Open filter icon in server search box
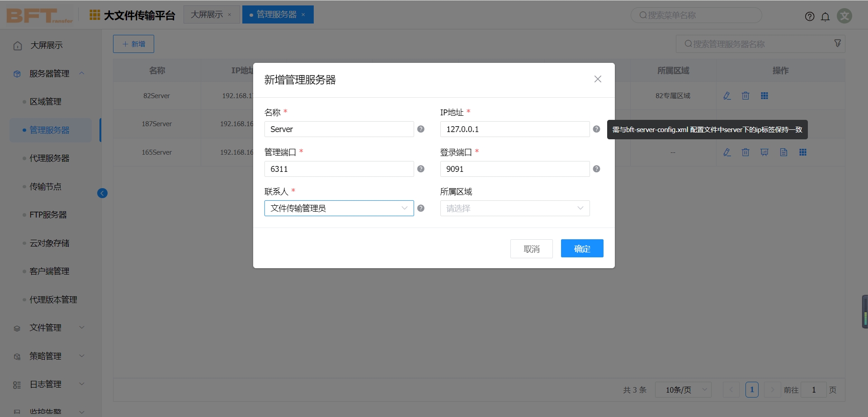 pyautogui.click(x=837, y=43)
